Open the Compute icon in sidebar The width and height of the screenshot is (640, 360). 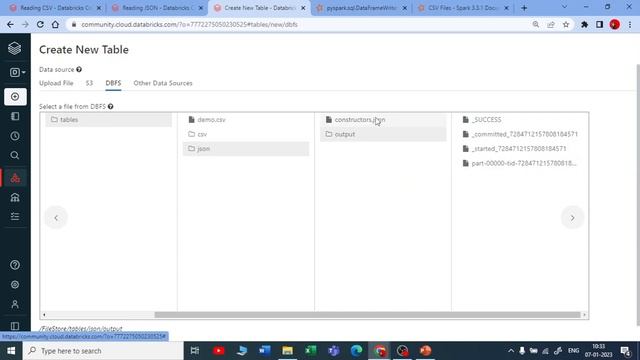(15, 198)
